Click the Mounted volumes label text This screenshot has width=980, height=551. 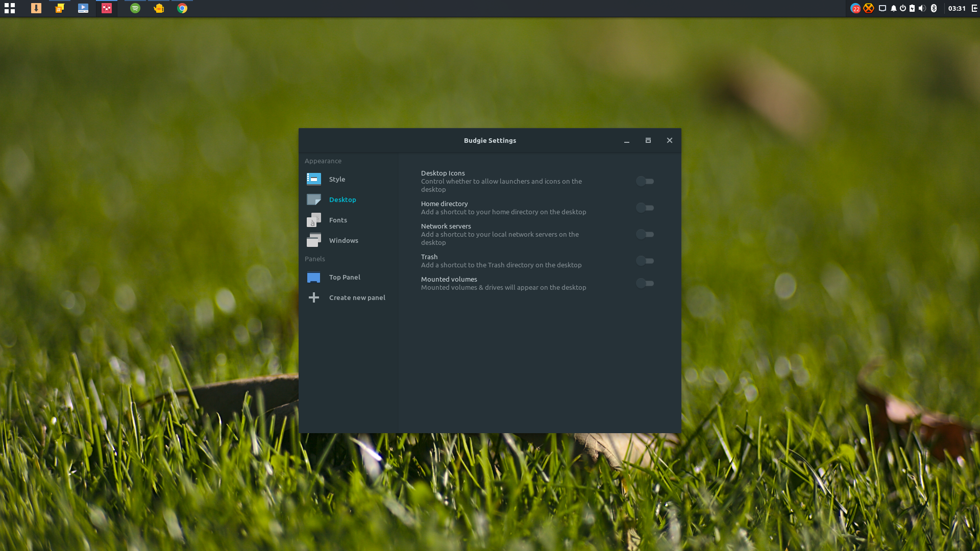point(449,279)
